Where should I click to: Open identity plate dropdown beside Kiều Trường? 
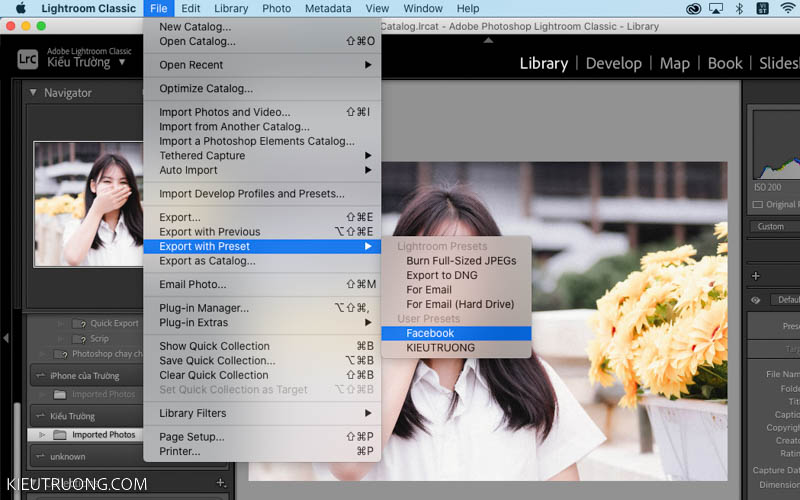(122, 62)
